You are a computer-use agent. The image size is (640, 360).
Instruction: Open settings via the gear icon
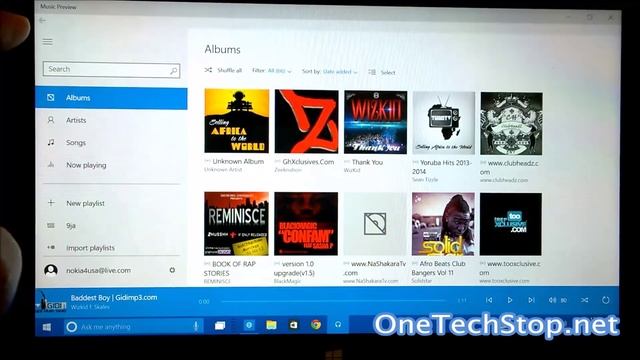(172, 270)
